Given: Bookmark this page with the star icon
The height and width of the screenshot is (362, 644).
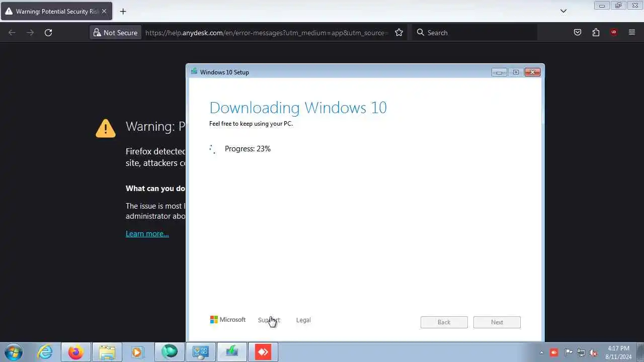Looking at the screenshot, I should coord(399,33).
